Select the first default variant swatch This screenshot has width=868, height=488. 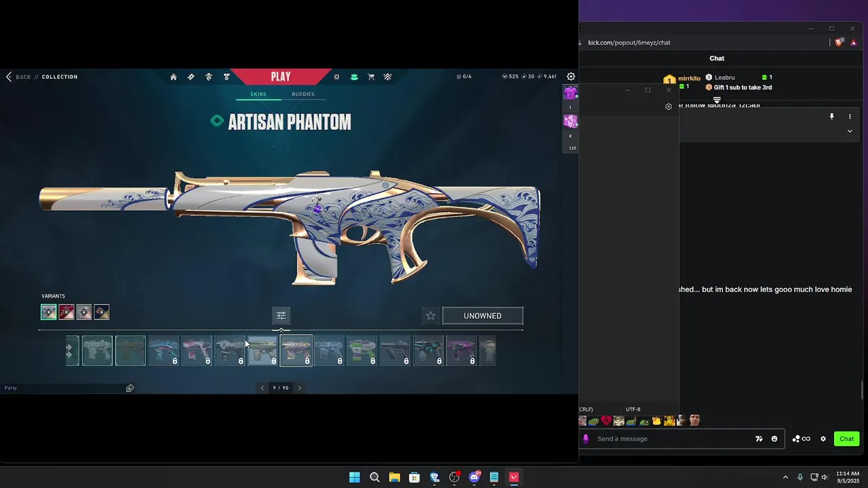point(49,312)
